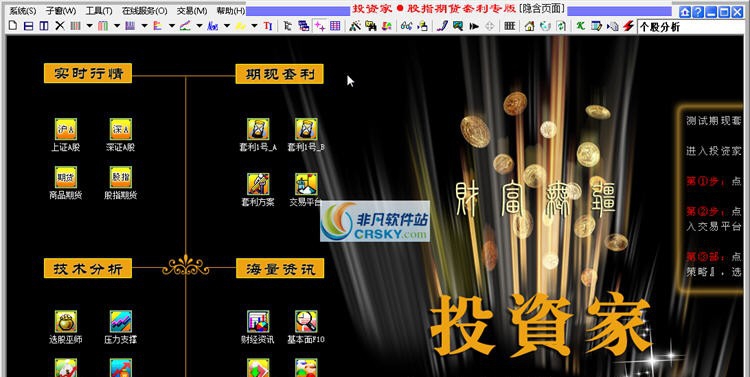The width and height of the screenshot is (750, 377).
Task: Open the 子窗(W) menu
Action: [61, 11]
